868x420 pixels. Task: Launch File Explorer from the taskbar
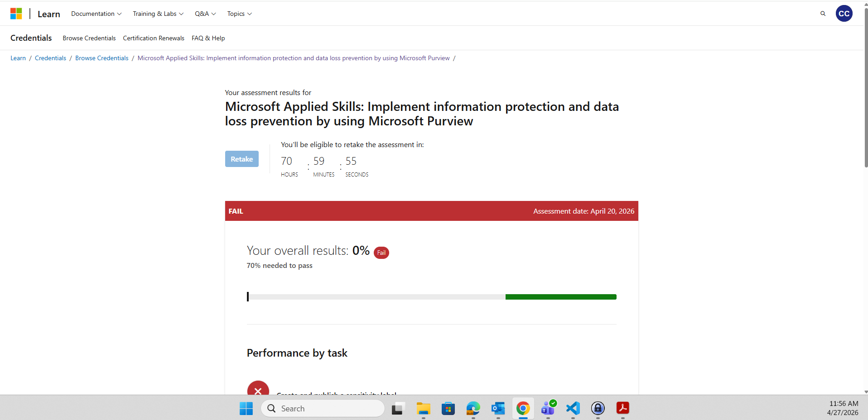pyautogui.click(x=423, y=409)
